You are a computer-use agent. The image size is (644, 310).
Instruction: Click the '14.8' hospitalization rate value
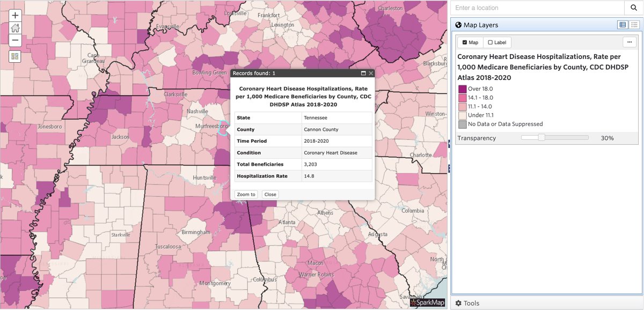coord(337,176)
